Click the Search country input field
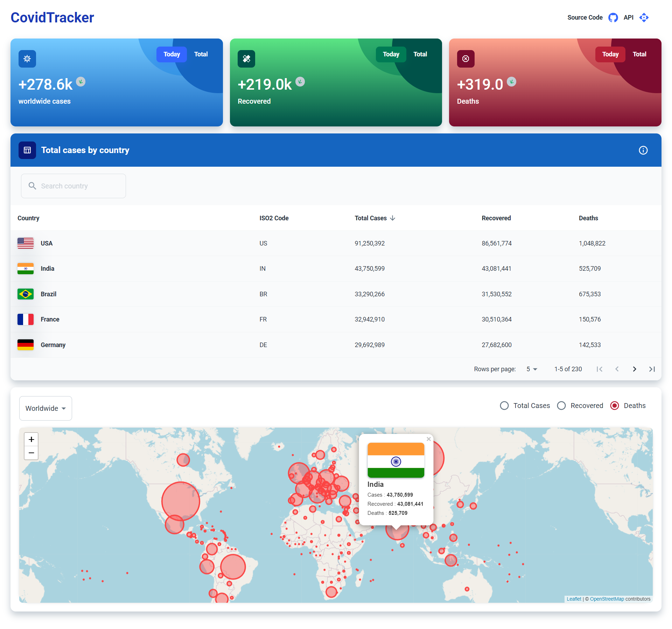The height and width of the screenshot is (629, 672). pos(73,186)
